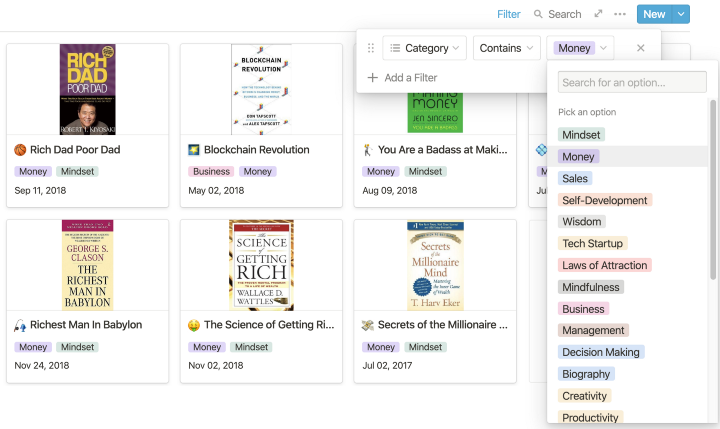The image size is (720, 429).
Task: Open the Richest Man In Babylon cover thumbnail
Action: point(88,265)
